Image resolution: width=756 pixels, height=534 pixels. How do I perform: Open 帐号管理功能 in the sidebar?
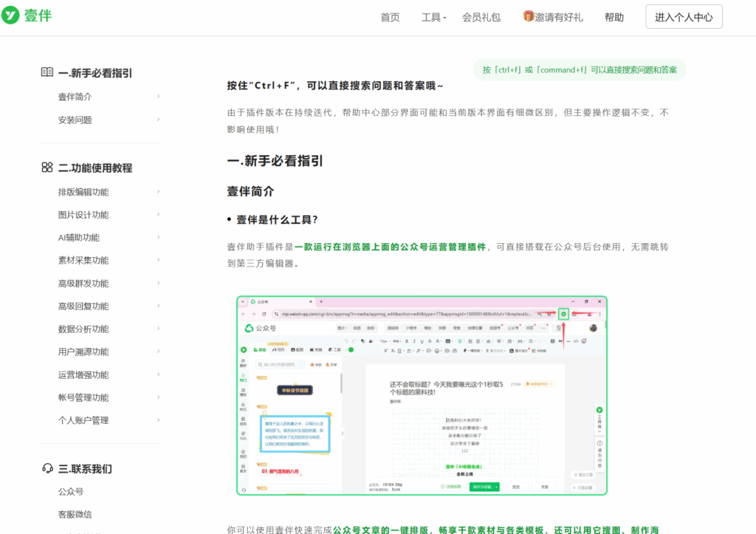[x=83, y=397]
